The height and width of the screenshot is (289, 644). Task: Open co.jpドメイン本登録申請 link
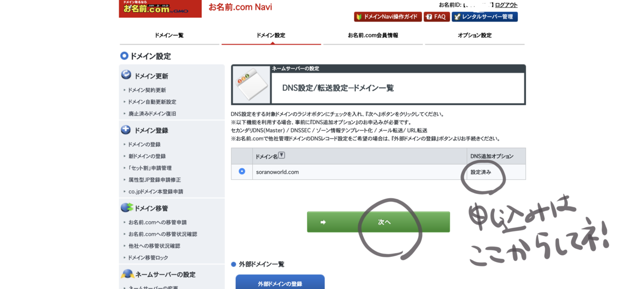click(156, 192)
